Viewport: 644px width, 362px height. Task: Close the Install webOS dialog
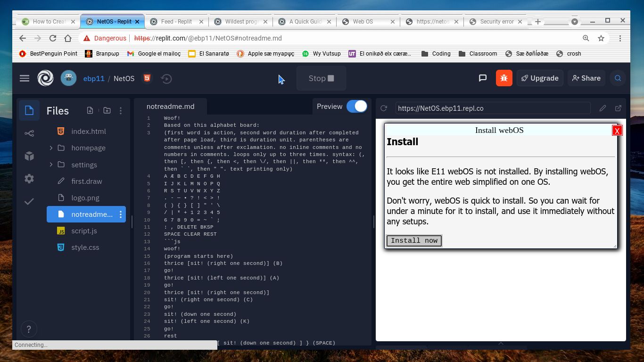pyautogui.click(x=617, y=131)
